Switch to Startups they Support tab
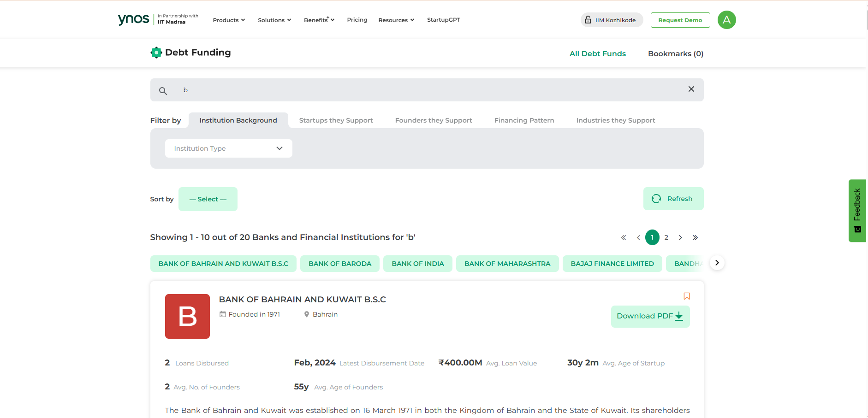Image resolution: width=868 pixels, height=418 pixels. pyautogui.click(x=336, y=120)
